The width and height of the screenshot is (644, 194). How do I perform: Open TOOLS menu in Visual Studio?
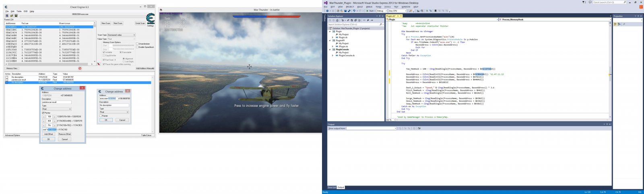pyautogui.click(x=387, y=7)
